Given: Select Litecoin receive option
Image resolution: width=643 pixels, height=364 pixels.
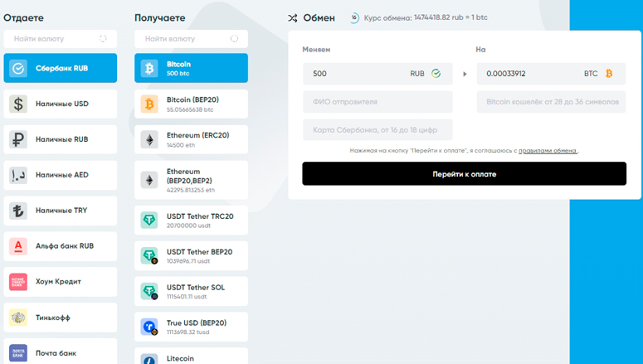Looking at the screenshot, I should pyautogui.click(x=191, y=357).
